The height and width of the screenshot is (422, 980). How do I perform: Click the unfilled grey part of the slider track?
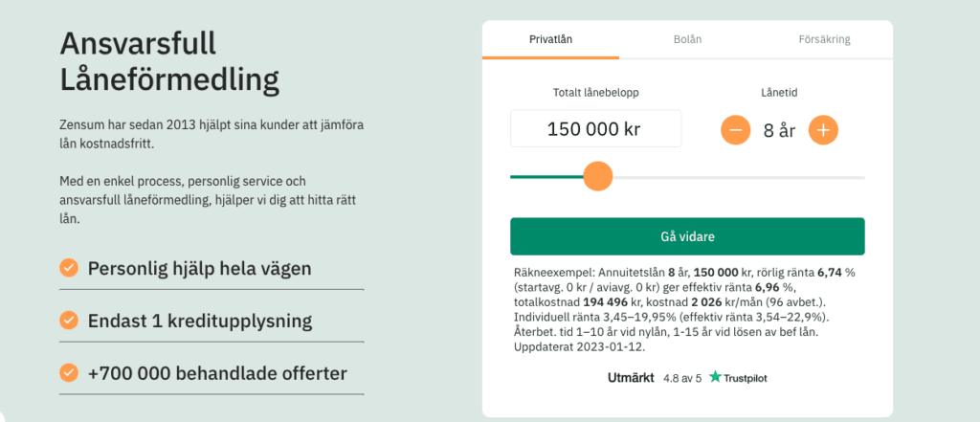[737, 177]
